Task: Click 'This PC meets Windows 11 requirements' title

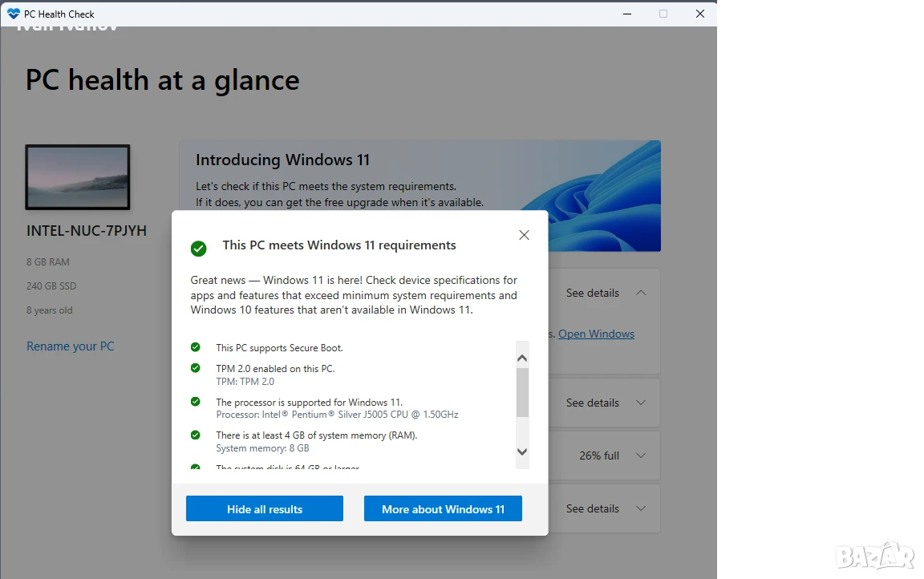Action: coord(339,245)
